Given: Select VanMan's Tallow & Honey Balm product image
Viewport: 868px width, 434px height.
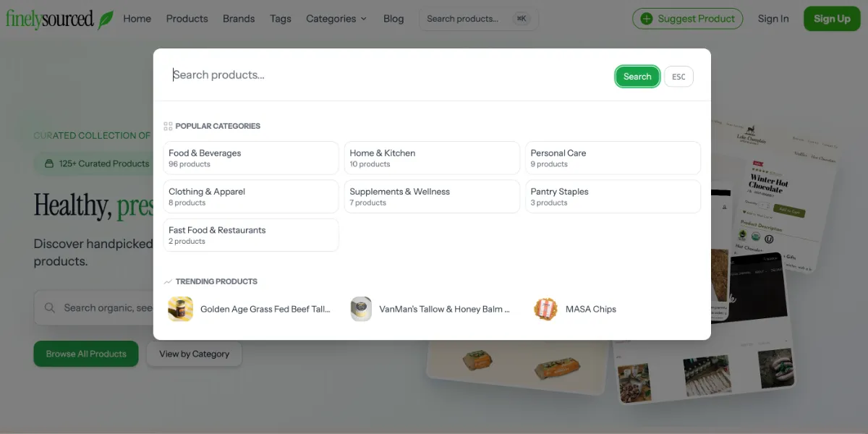Looking at the screenshot, I should (361, 309).
